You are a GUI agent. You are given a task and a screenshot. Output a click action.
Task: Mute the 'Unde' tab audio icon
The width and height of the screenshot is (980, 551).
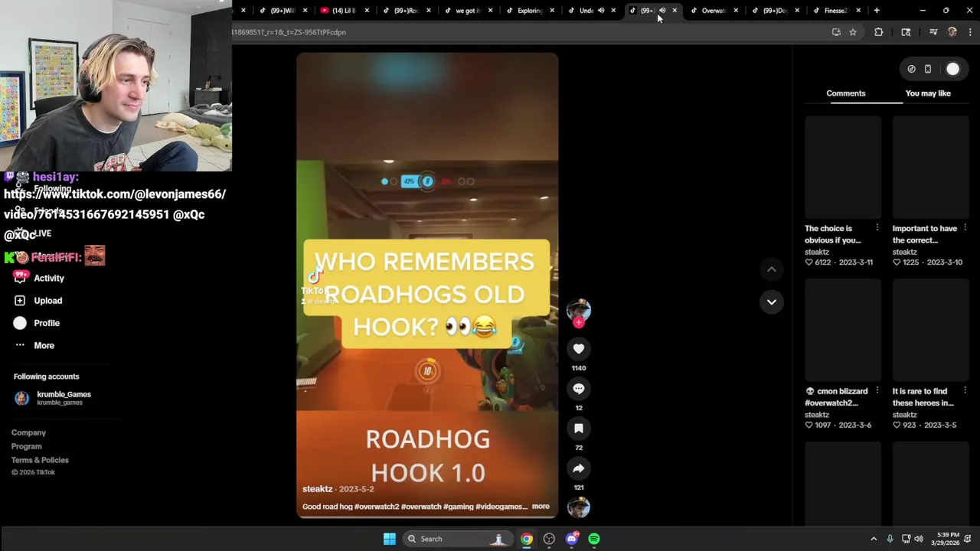pos(601,11)
